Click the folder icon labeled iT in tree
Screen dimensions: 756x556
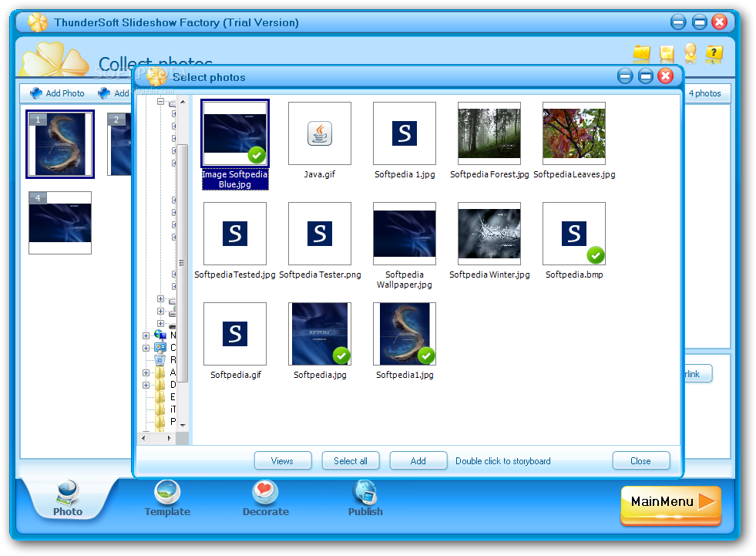click(x=160, y=409)
